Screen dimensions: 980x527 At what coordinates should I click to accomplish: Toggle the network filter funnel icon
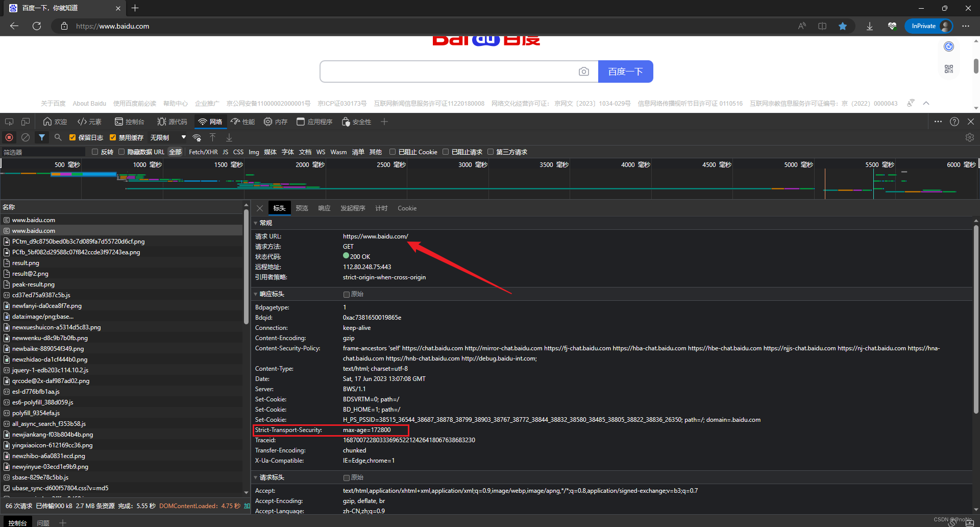tap(42, 137)
